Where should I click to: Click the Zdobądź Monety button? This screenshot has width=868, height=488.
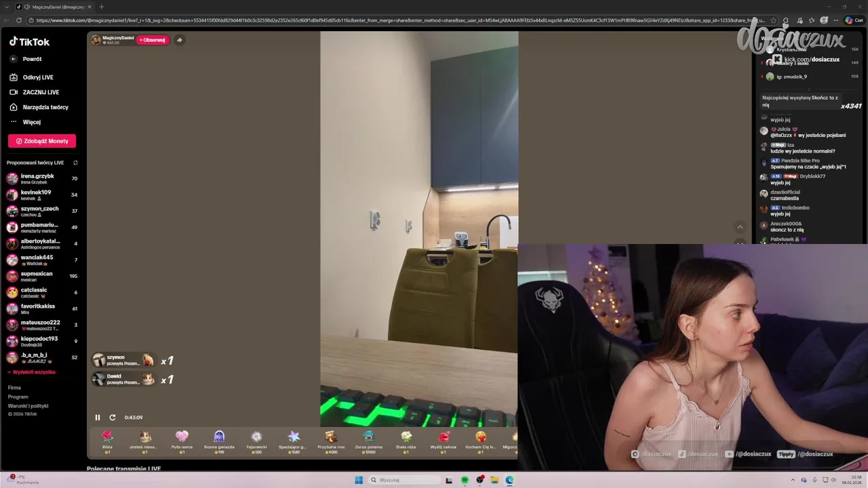point(42,141)
